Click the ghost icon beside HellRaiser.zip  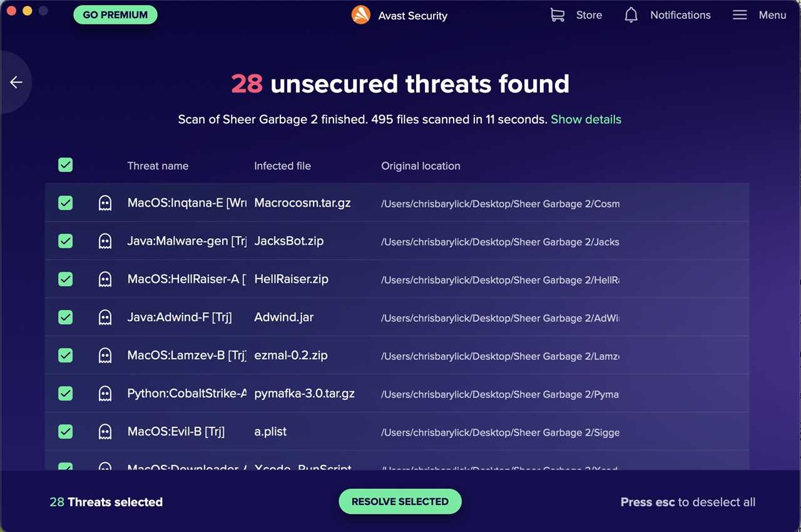point(105,279)
